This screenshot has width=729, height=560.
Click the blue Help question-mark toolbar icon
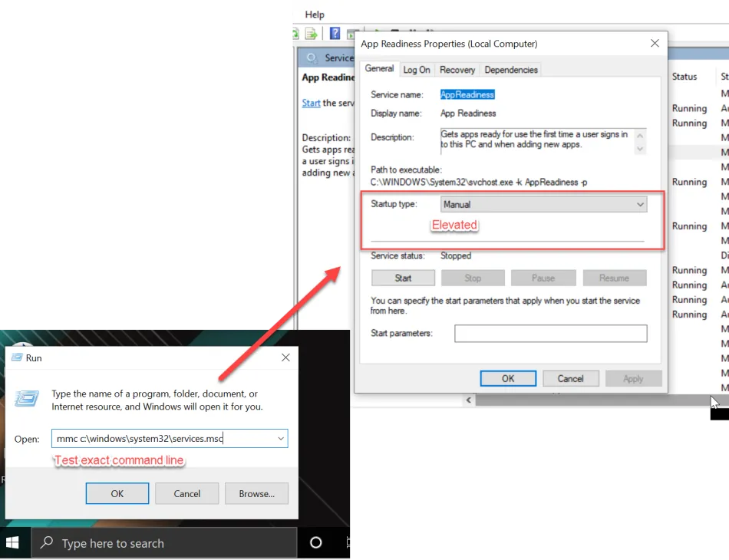(335, 34)
